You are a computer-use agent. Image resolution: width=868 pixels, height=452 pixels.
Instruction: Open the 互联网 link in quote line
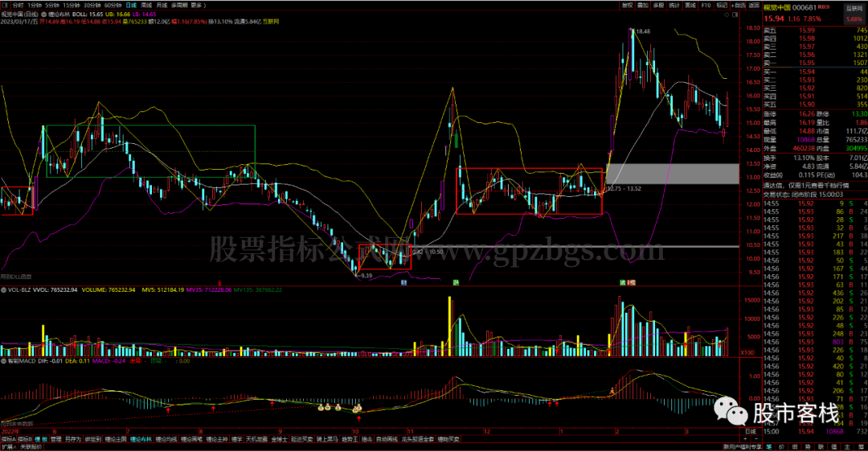click(271, 22)
